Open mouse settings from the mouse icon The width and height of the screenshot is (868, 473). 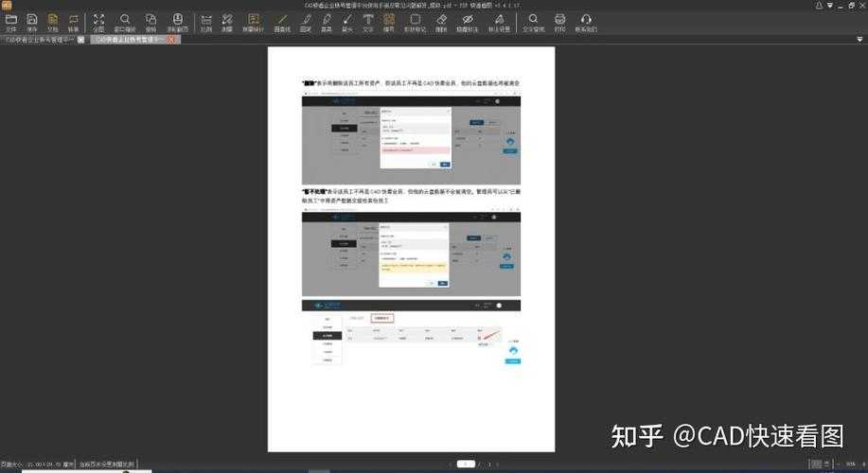[x=178, y=22]
